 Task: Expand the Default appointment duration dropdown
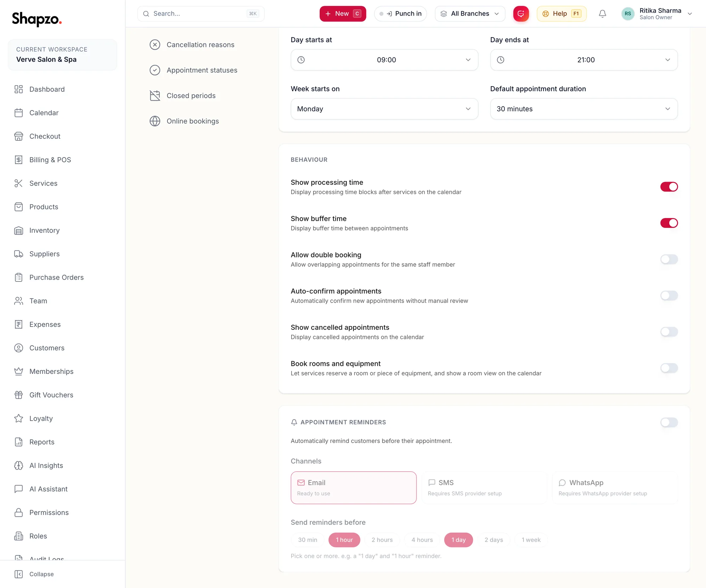tap(584, 109)
